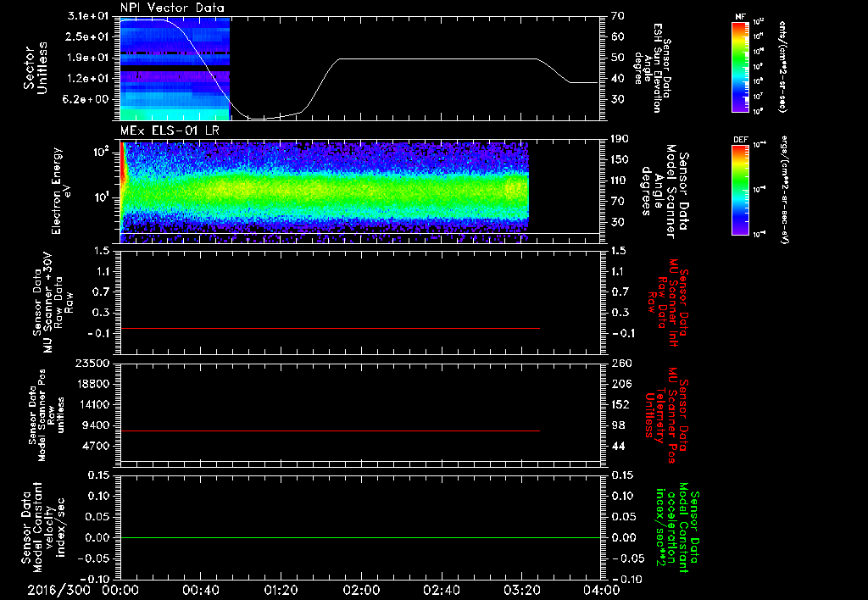This screenshot has width=868, height=600.
Task: Click the 23500 scanner position tick value
Action: pos(92,363)
